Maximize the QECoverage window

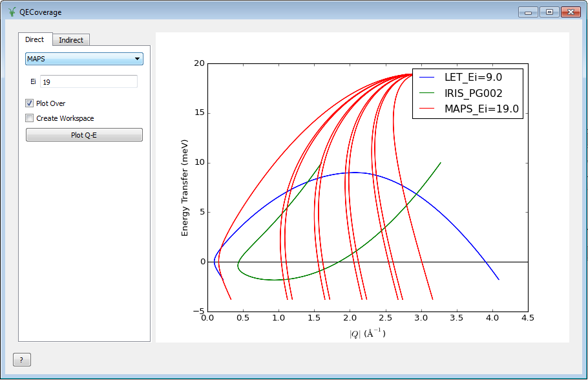pyautogui.click(x=549, y=12)
